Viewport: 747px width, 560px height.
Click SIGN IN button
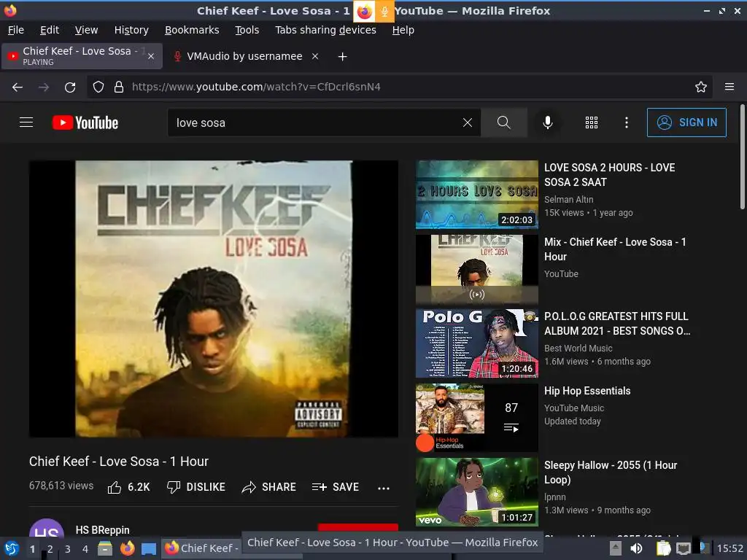(x=686, y=122)
